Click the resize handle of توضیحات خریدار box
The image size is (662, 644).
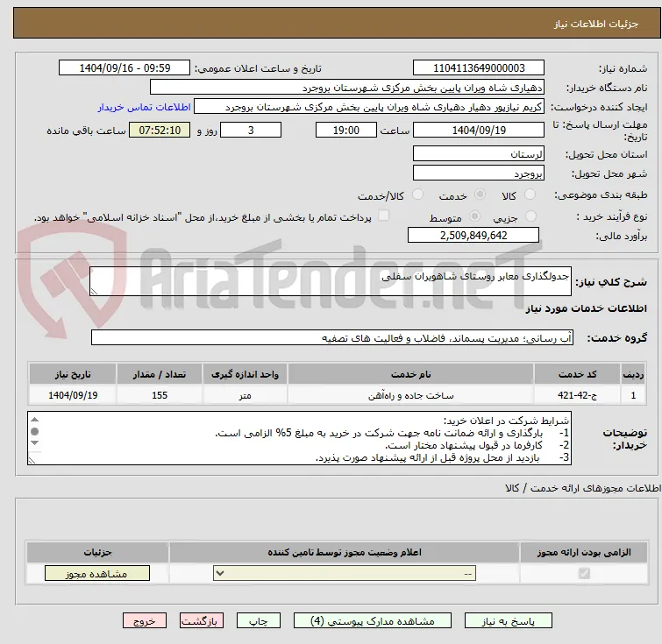[x=32, y=460]
